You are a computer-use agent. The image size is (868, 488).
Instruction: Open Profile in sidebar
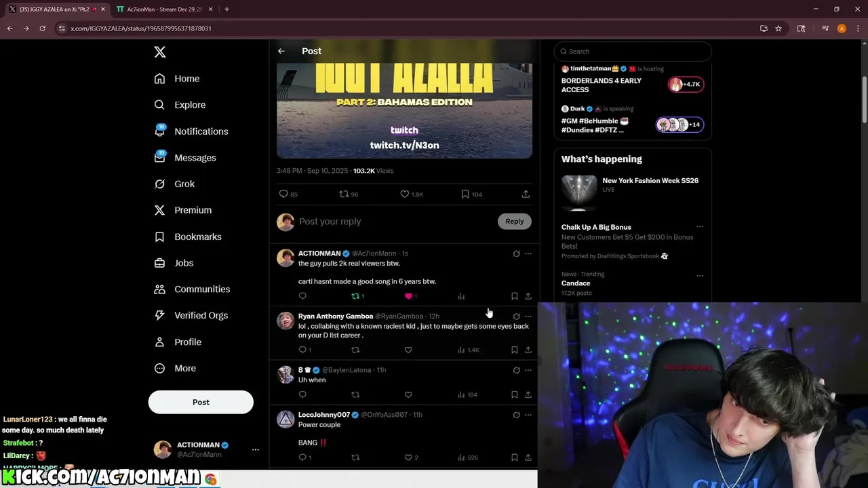[178, 342]
